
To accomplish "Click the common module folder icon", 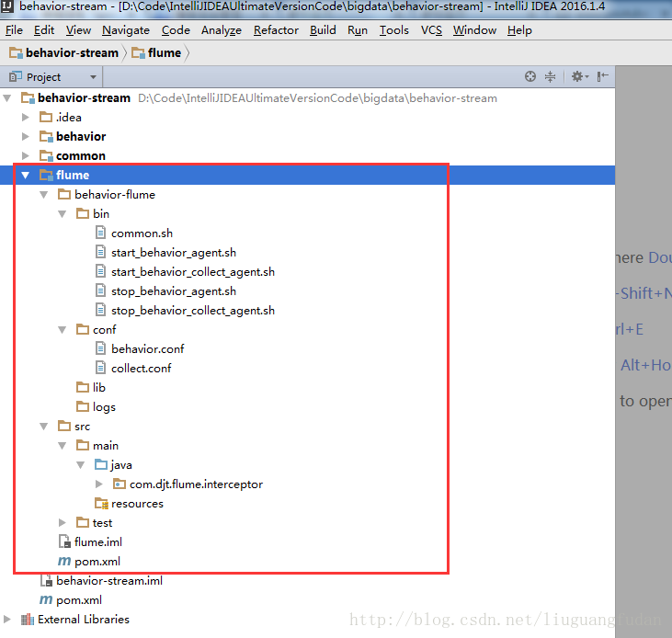I will coord(46,155).
